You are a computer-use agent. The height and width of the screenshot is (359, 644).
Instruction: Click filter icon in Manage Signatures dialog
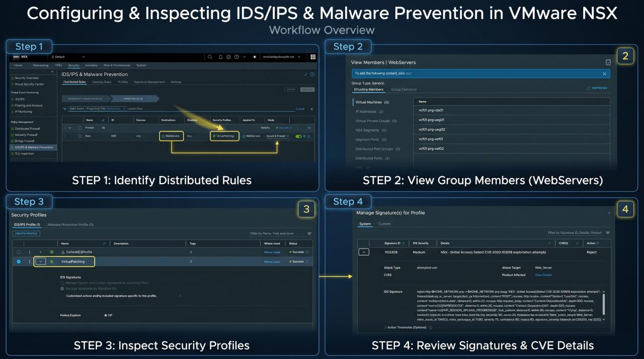[x=608, y=233]
